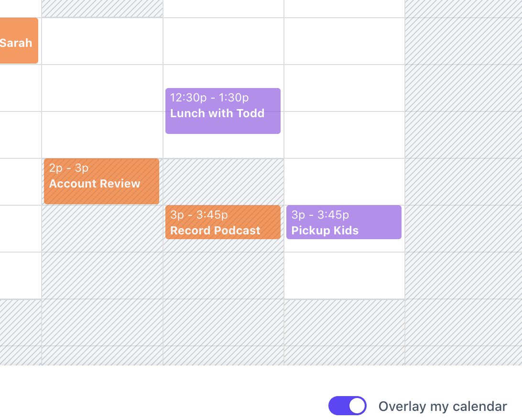
Task: View the "Pickup Kids" event
Action: (344, 222)
